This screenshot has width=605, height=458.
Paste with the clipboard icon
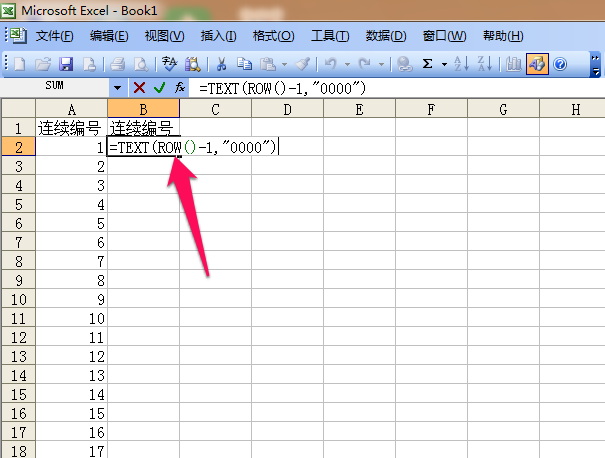(268, 64)
